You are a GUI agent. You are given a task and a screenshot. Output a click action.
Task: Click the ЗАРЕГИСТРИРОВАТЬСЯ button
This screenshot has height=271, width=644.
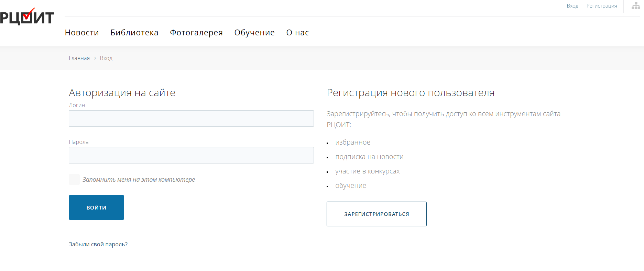(376, 214)
